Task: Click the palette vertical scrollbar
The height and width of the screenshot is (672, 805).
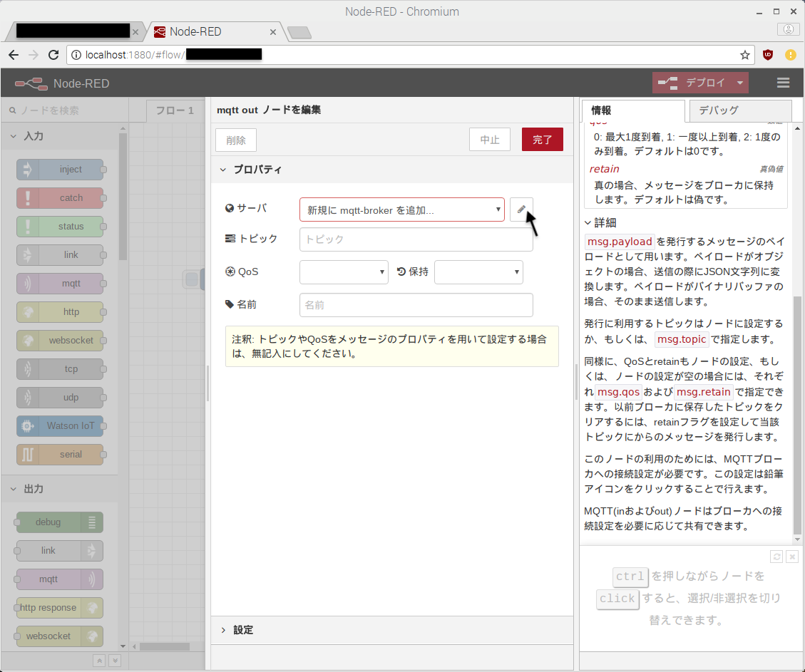Action: [x=123, y=196]
